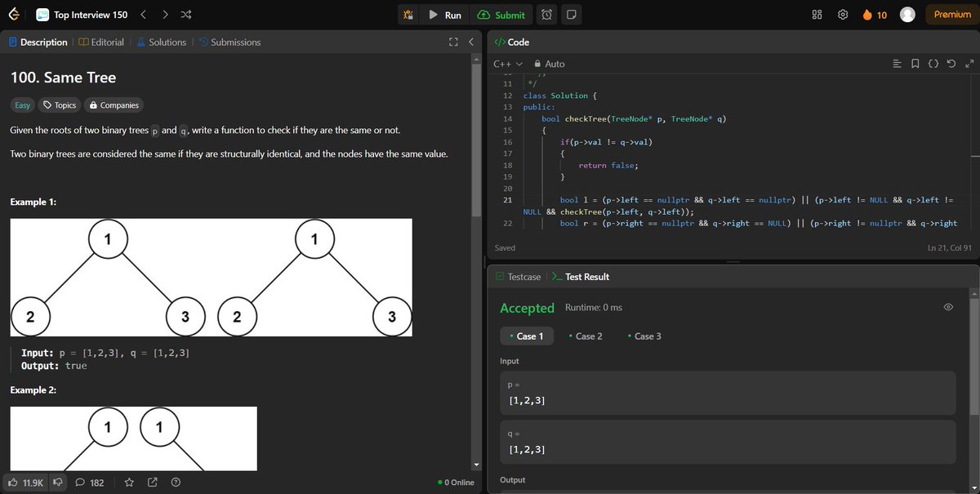Viewport: 980px width, 494px height.
Task: Click the retrieve last submitted code icon
Action: pos(951,64)
